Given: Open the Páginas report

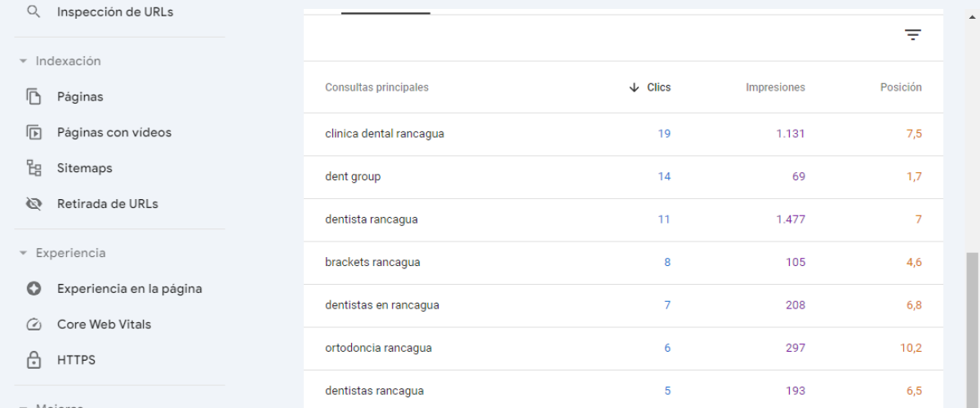Looking at the screenshot, I should (x=80, y=96).
